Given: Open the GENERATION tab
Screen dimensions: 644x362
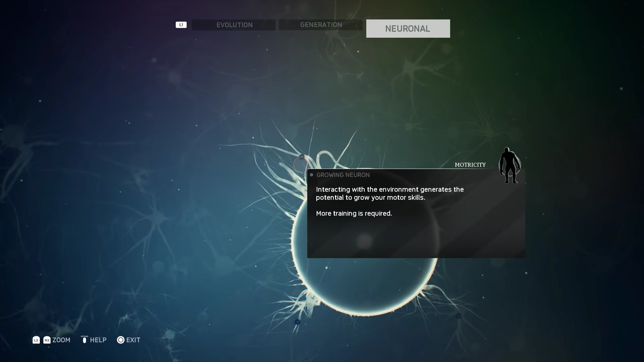Looking at the screenshot, I should tap(321, 25).
